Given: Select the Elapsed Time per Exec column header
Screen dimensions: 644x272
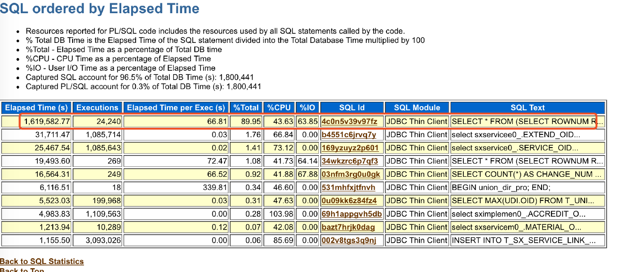Looking at the screenshot, I should click(176, 107).
